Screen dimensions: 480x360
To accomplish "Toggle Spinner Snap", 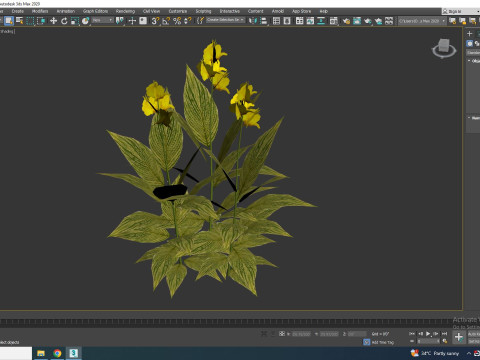I will coord(188,21).
